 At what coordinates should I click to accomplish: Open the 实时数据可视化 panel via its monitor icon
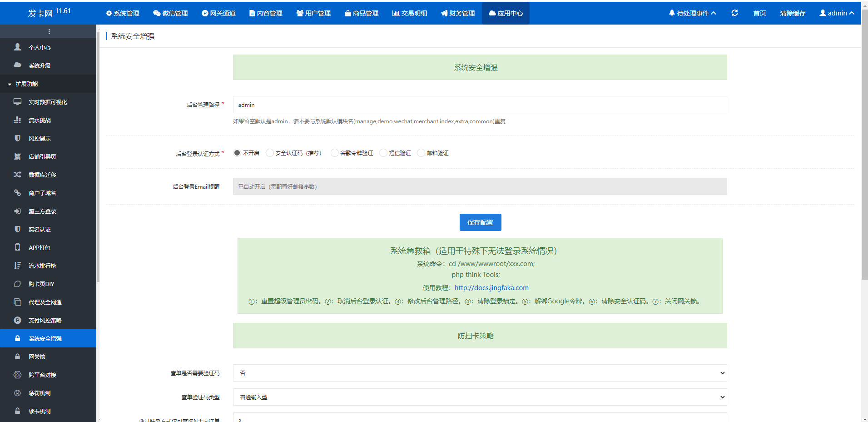(17, 102)
